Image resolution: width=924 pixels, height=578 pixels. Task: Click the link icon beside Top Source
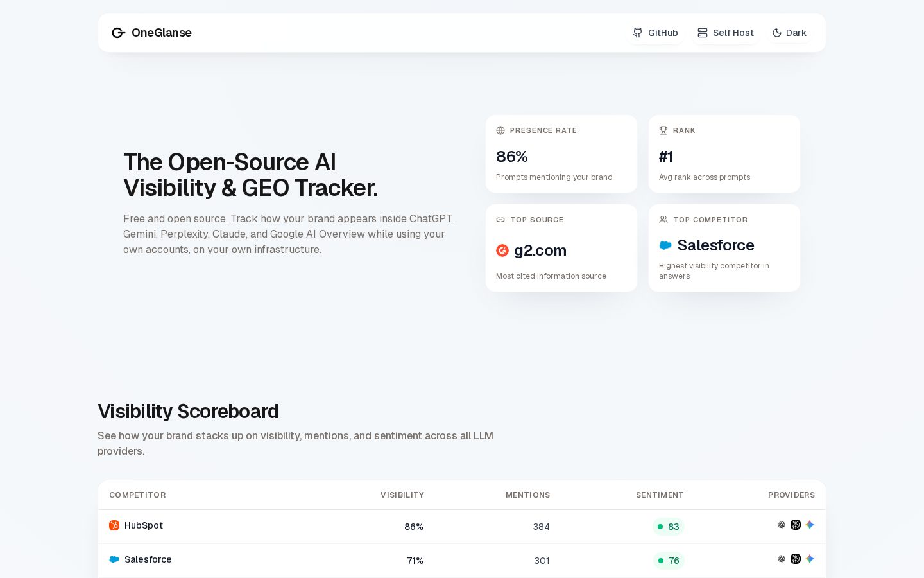[501, 220]
